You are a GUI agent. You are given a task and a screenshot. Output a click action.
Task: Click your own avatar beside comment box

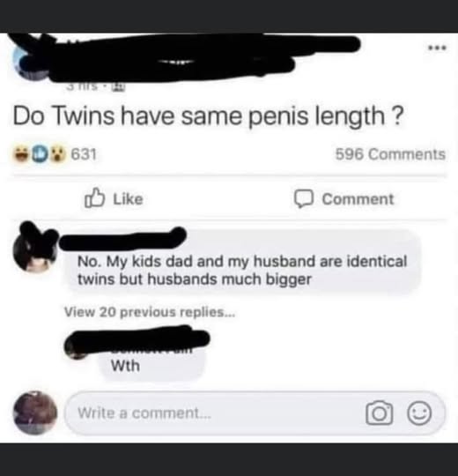35,413
